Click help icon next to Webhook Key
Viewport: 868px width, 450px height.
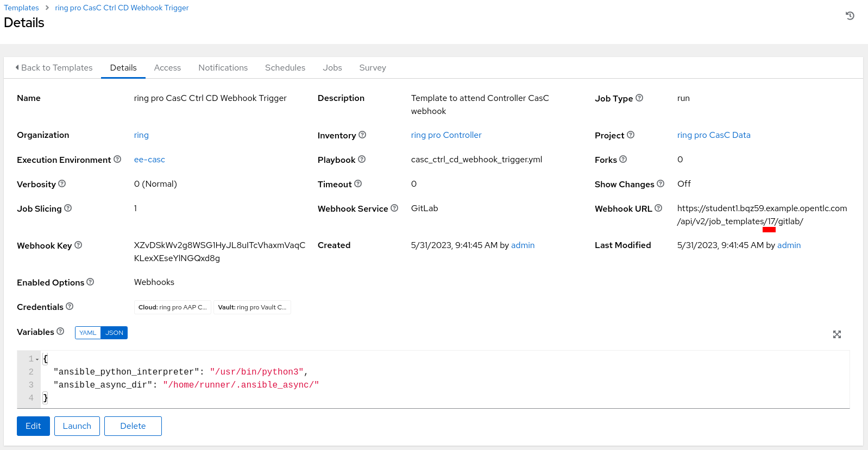(x=78, y=245)
